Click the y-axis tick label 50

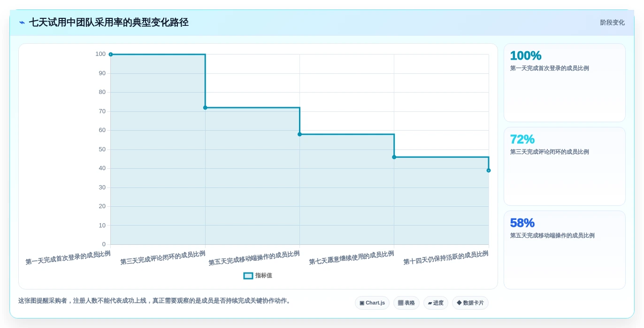[x=102, y=149]
